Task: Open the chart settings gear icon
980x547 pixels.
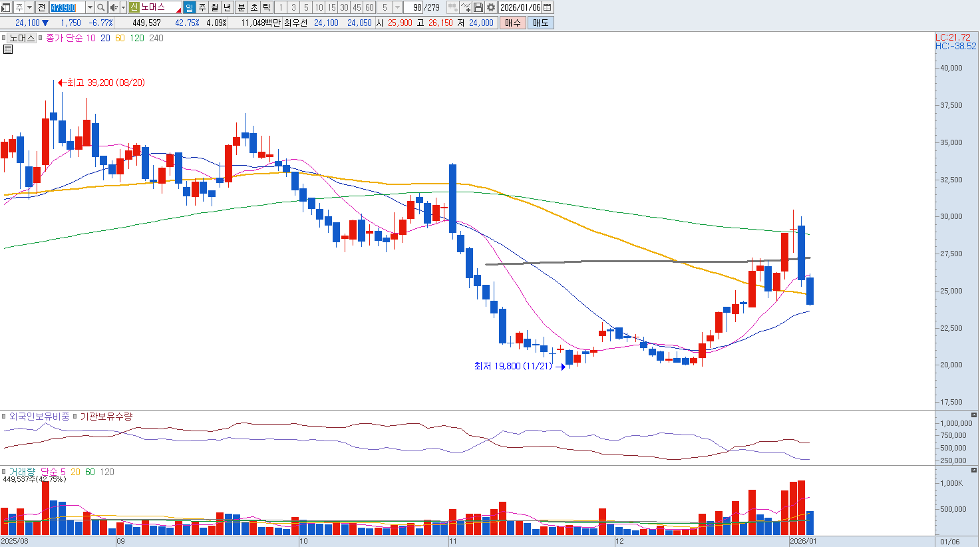Action: pyautogui.click(x=491, y=7)
